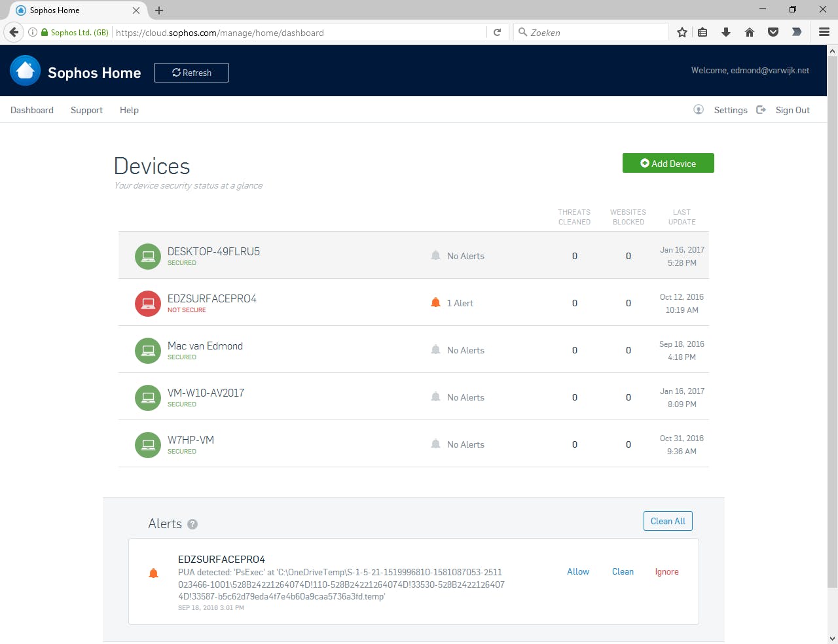Open the Help menu item
The width and height of the screenshot is (838, 644).
(129, 110)
